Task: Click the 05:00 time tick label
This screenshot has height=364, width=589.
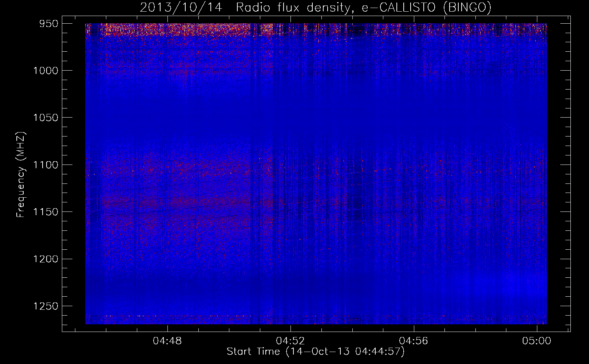Action: click(x=537, y=341)
